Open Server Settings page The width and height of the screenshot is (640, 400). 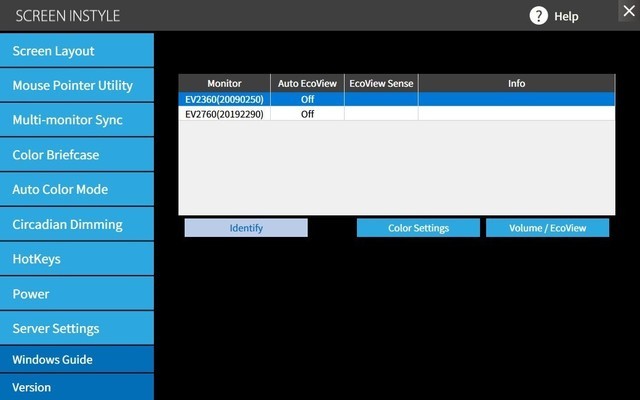point(77,328)
